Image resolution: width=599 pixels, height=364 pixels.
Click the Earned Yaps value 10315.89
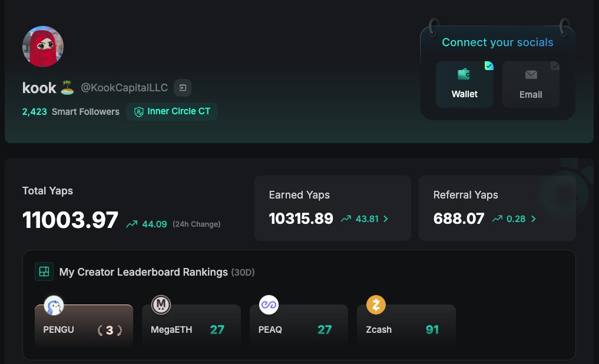301,219
